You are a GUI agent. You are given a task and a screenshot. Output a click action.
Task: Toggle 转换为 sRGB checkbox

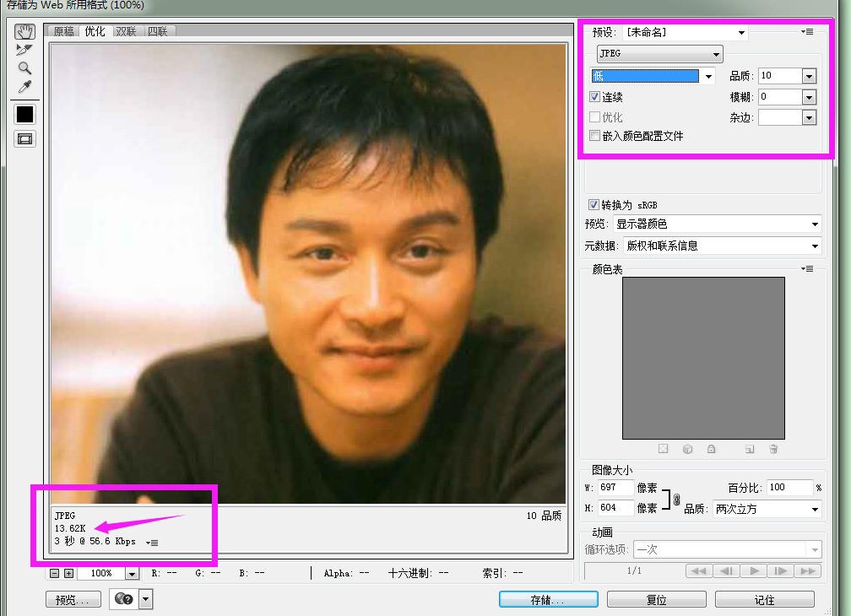[x=594, y=205]
